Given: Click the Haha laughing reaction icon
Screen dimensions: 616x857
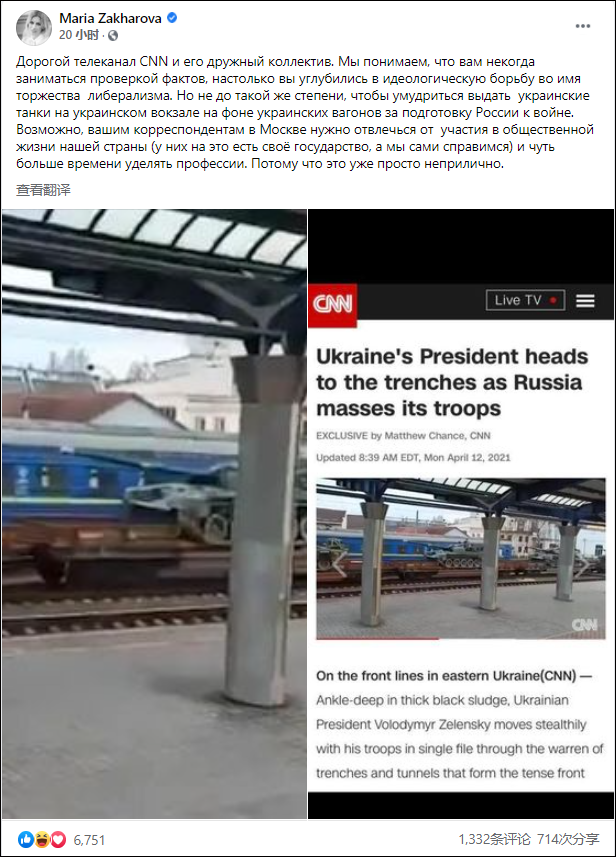Looking at the screenshot, I should 42,840.
